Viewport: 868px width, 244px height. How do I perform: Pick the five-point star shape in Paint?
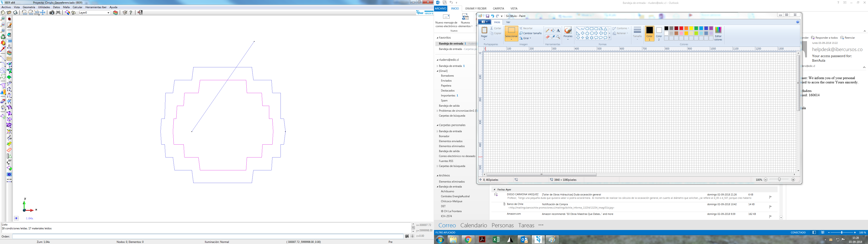point(587,38)
